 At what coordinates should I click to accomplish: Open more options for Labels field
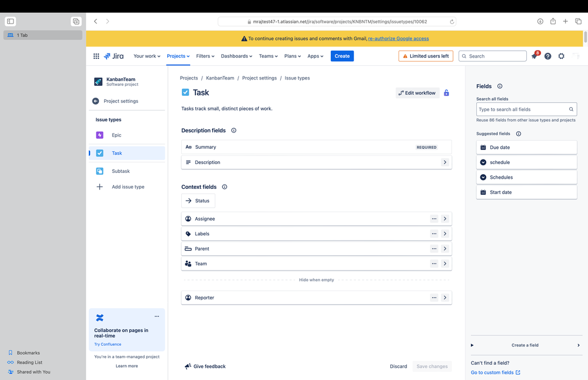coord(434,234)
